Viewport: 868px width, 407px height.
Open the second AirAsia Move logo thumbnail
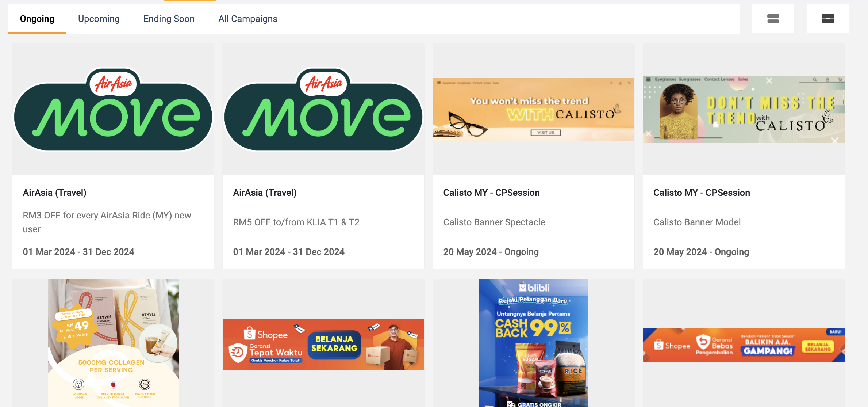[323, 109]
